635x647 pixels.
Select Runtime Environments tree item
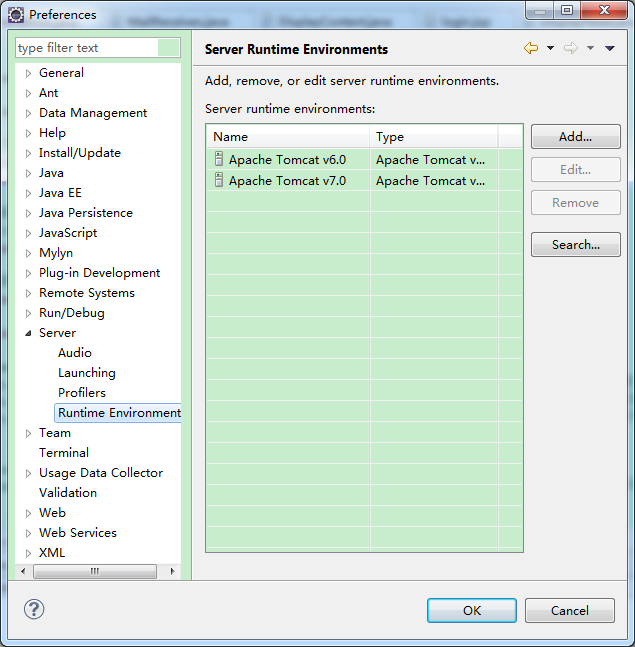[x=118, y=413]
